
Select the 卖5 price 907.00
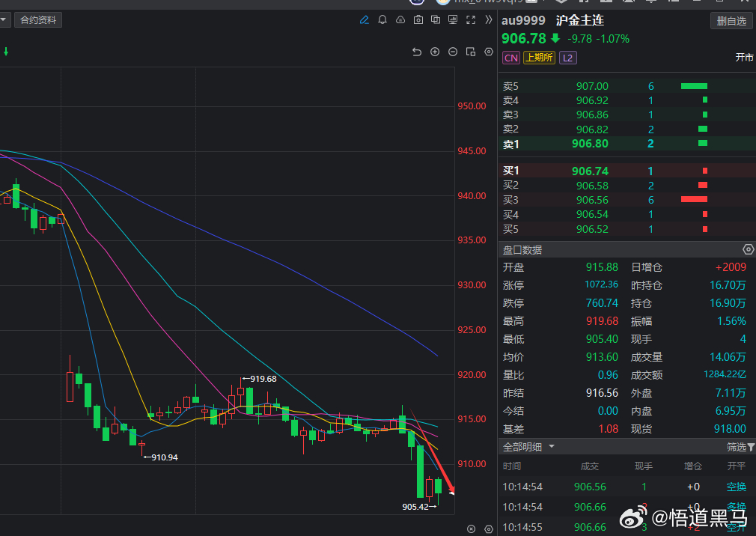592,86
